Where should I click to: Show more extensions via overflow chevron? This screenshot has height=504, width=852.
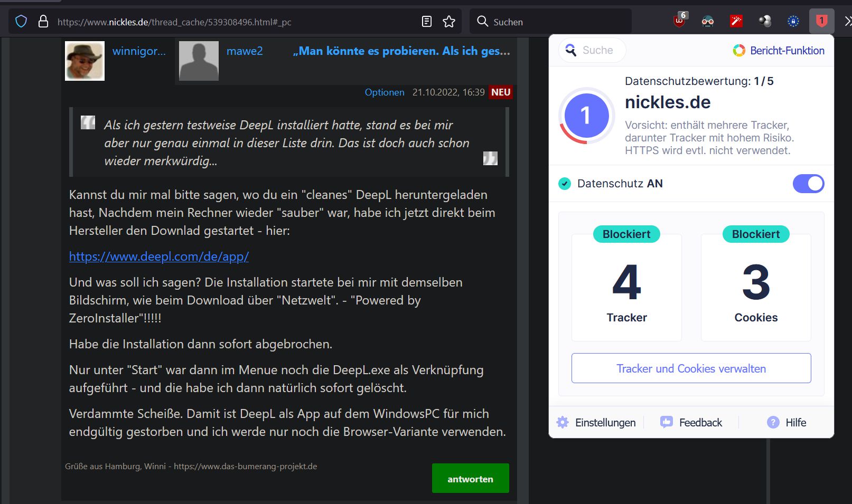tap(847, 21)
